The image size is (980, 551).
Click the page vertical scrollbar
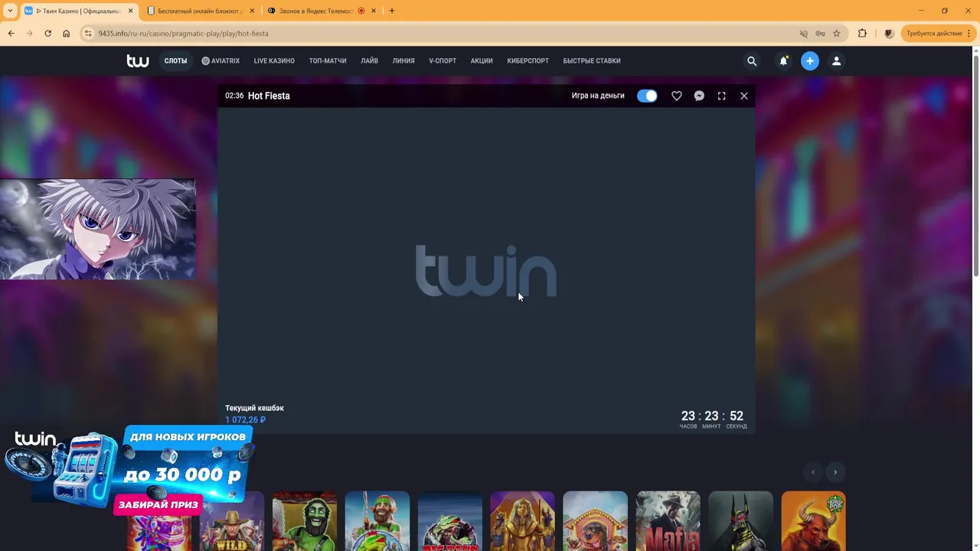point(975,165)
